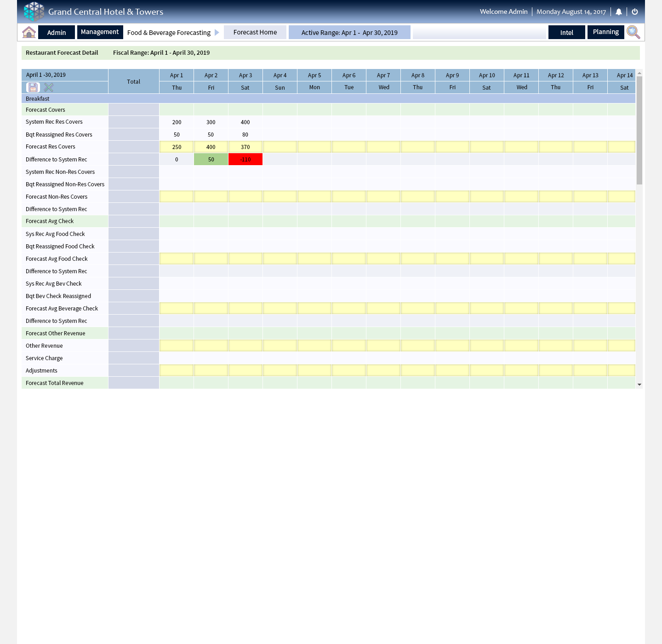This screenshot has height=644, width=662.
Task: Go to Forecast Home
Action: coord(255,32)
